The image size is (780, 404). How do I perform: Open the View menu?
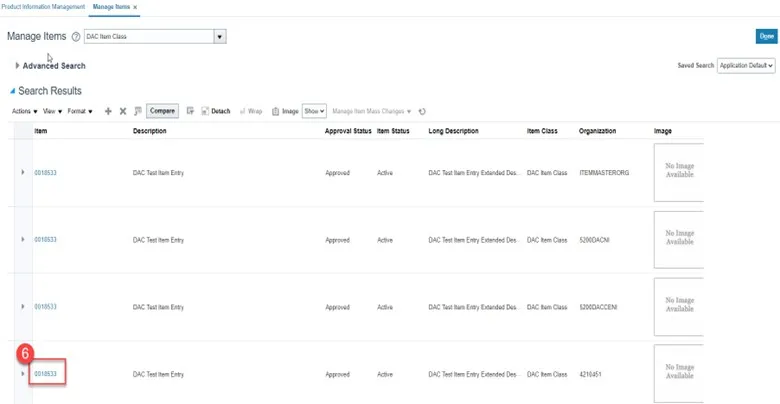click(52, 111)
